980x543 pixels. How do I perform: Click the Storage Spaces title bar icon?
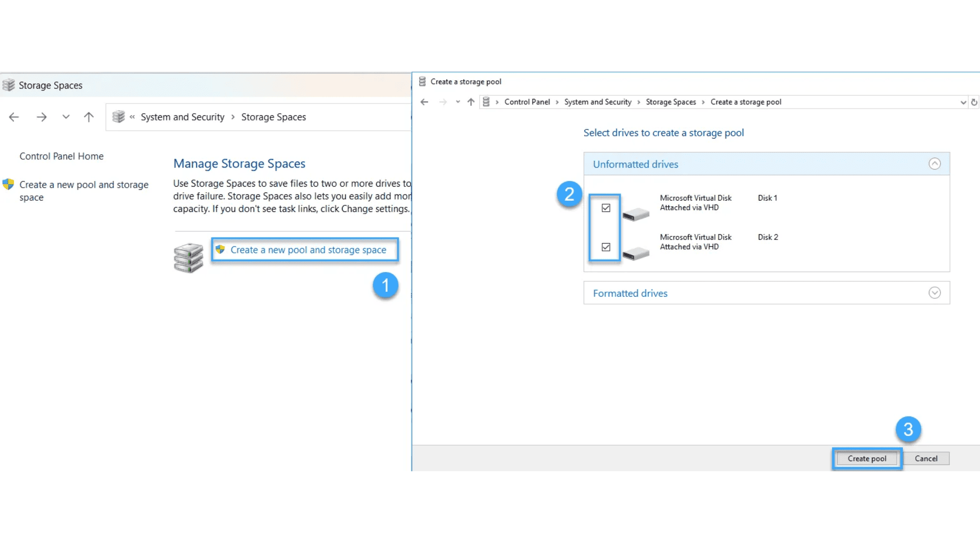point(8,85)
